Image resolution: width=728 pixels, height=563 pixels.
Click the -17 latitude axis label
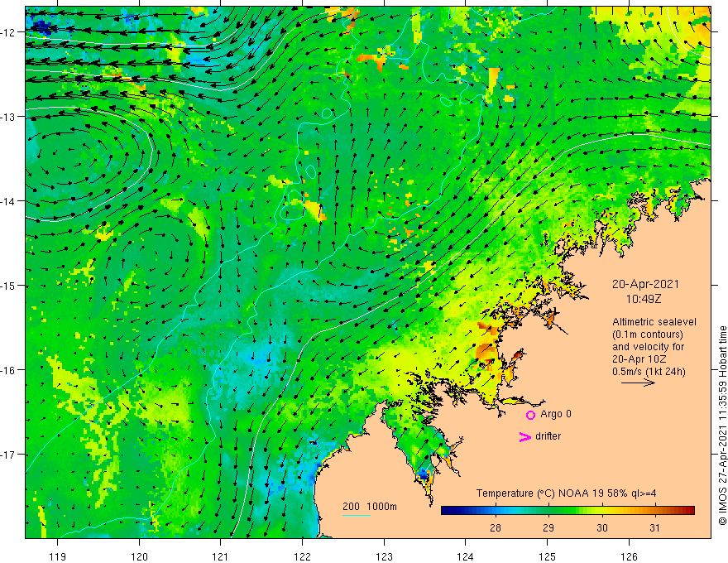[8, 455]
